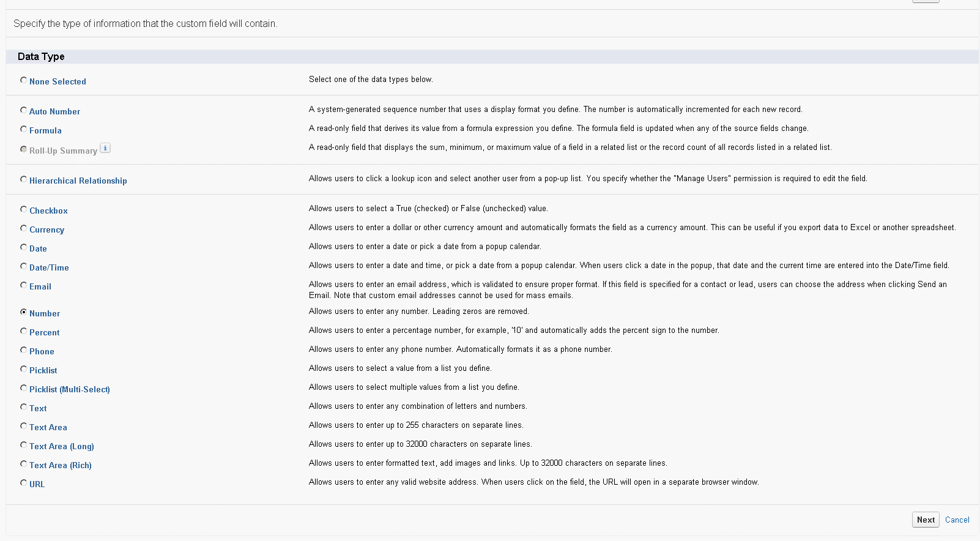The image size is (980, 541).
Task: Choose the Text radio button
Action: [23, 407]
